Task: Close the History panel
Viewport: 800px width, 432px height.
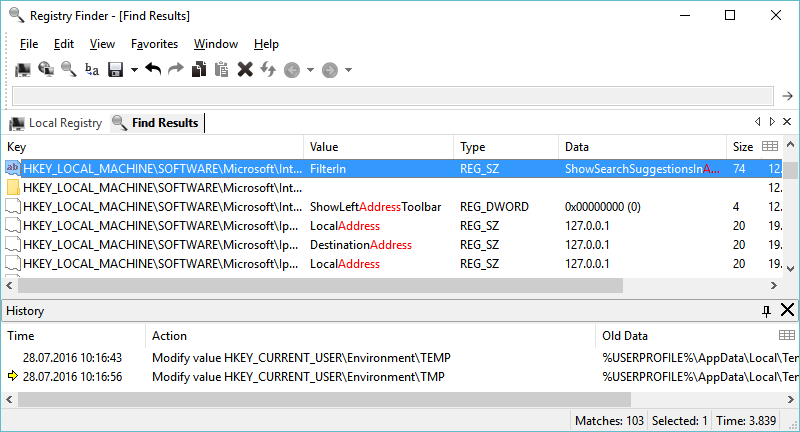Action: pos(787,310)
